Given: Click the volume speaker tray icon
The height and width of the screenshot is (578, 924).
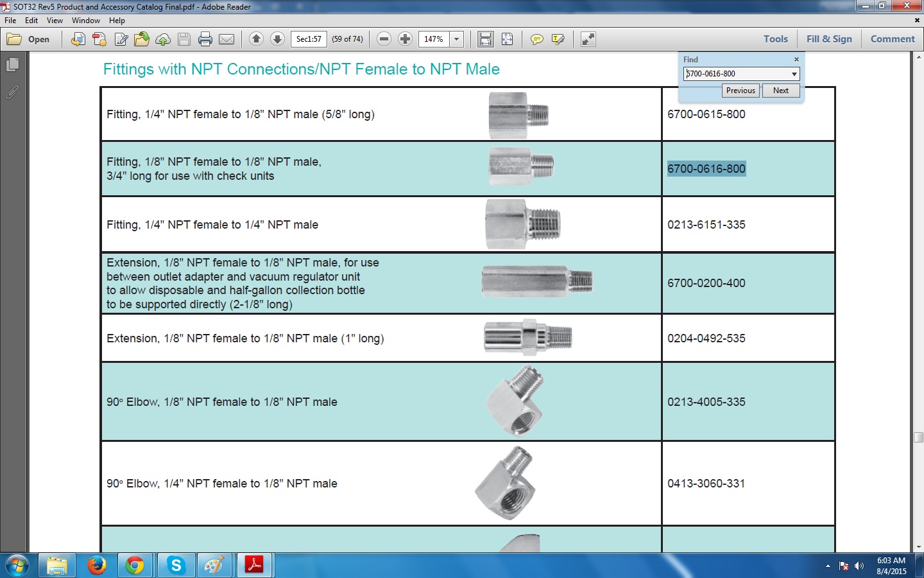Looking at the screenshot, I should (x=859, y=566).
